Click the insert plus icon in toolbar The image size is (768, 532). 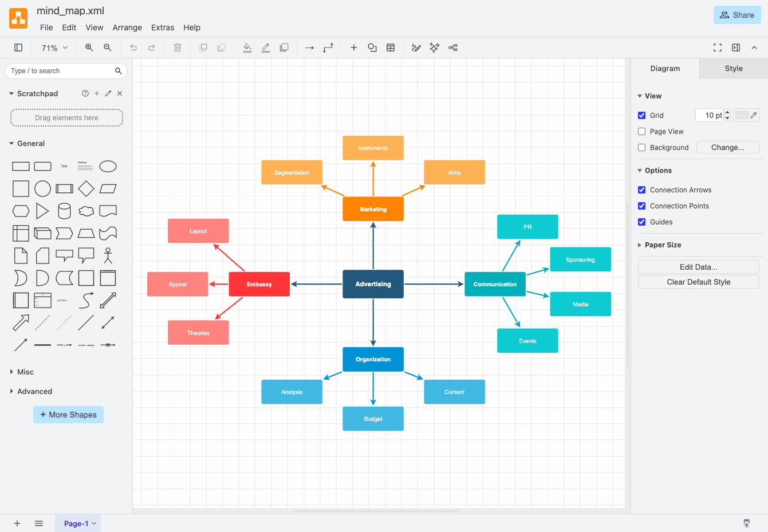[x=354, y=48]
